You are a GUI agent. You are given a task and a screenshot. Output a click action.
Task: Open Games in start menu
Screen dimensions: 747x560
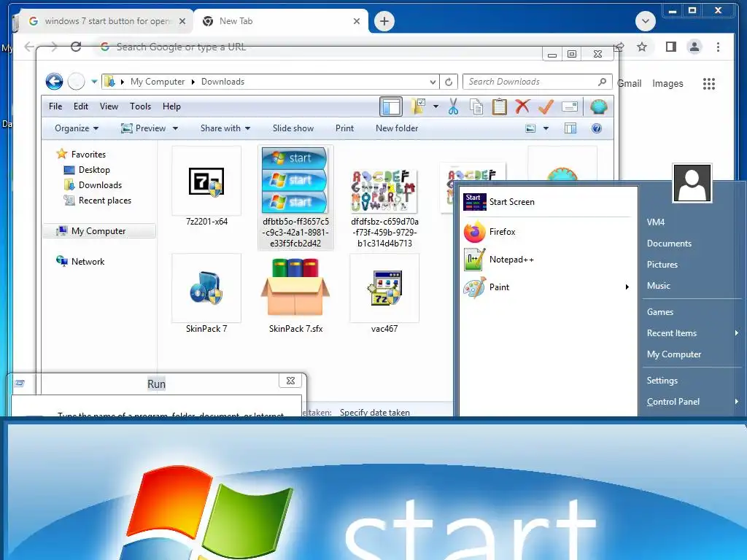(659, 312)
